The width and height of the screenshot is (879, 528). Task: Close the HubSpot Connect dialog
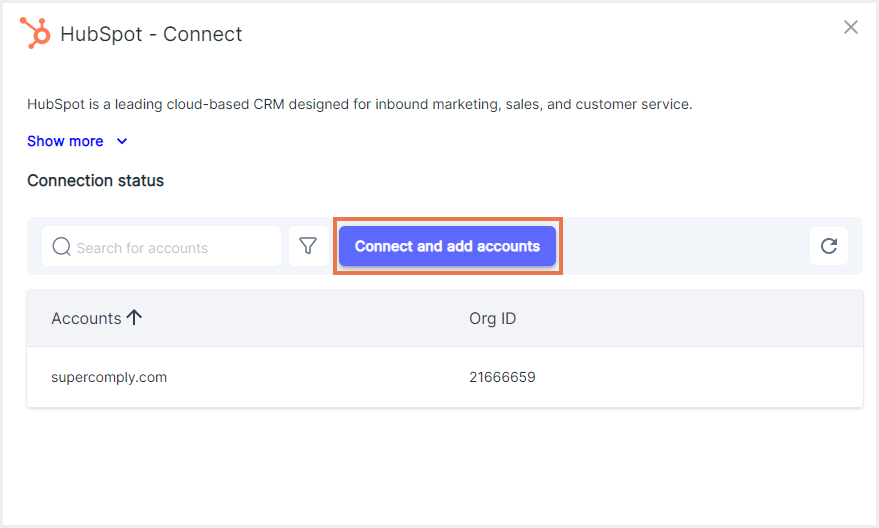pos(850,27)
